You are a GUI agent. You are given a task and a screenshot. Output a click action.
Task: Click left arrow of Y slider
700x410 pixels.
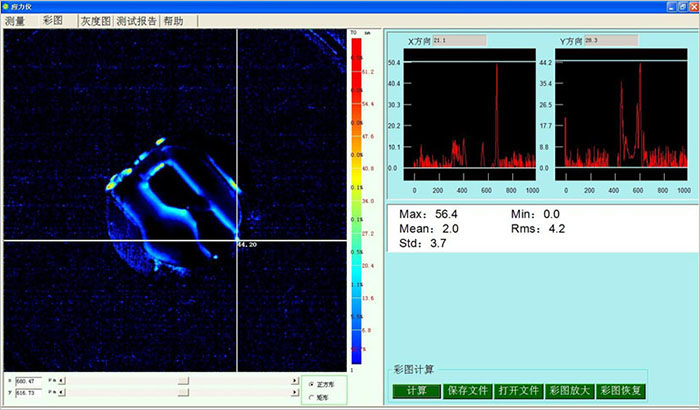click(x=63, y=394)
